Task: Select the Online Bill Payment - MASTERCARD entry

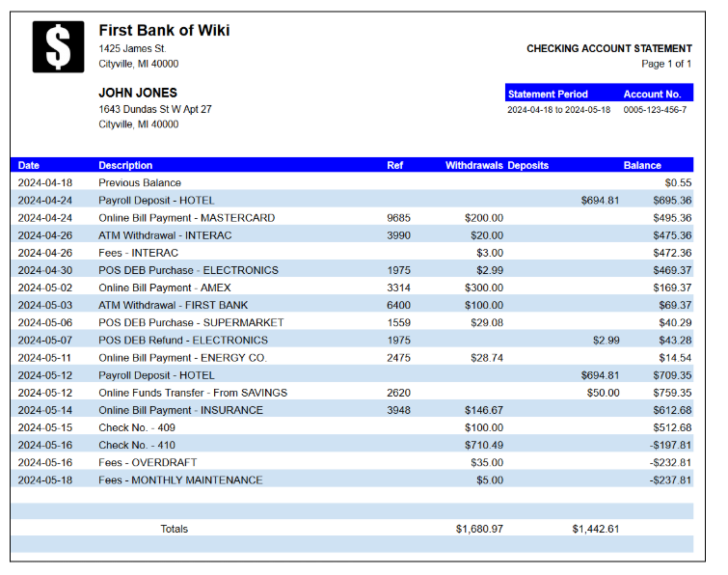Action: [186, 218]
